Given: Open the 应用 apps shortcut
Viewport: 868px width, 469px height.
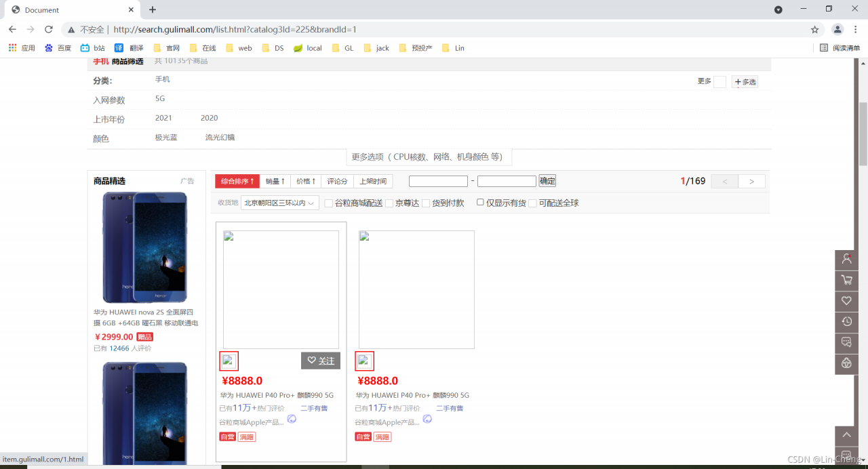Looking at the screenshot, I should pos(22,48).
